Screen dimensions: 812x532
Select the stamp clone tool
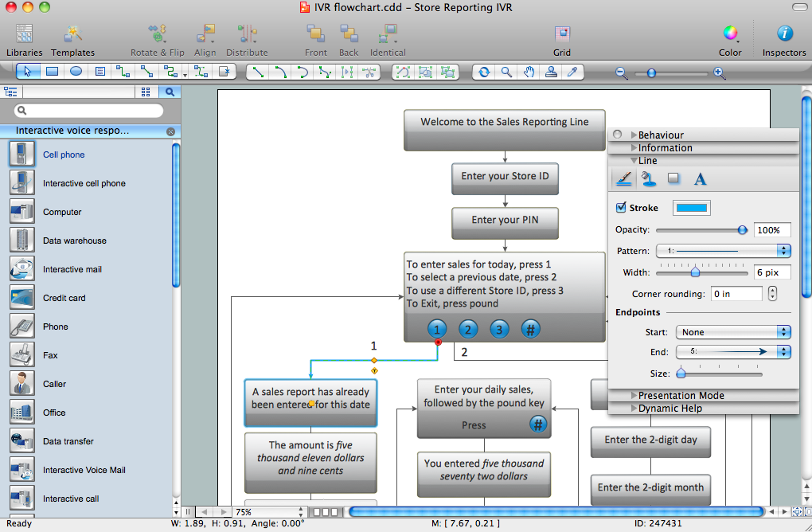click(x=551, y=72)
